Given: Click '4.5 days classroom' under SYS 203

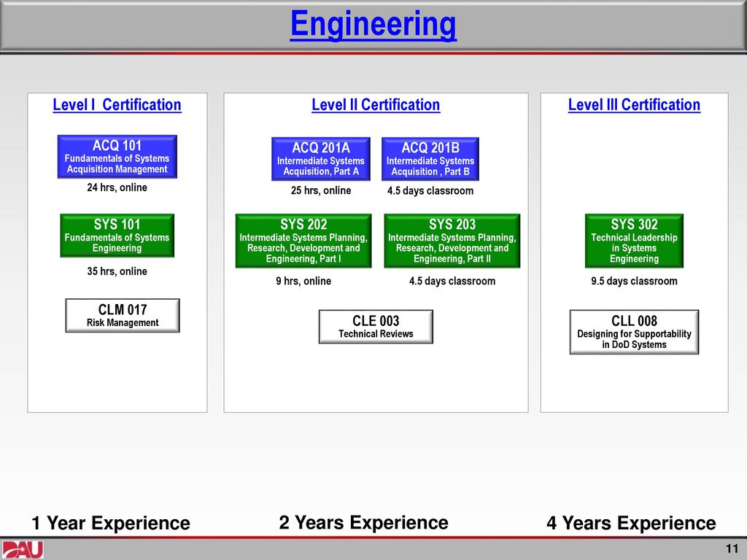Looking at the screenshot, I should (x=452, y=281).
